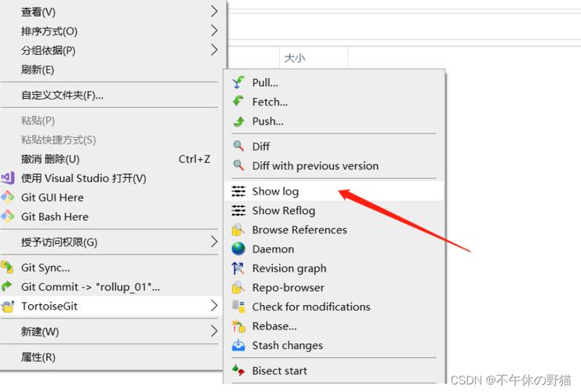581x392 pixels.
Task: Click the Daemon text label
Action: (273, 249)
